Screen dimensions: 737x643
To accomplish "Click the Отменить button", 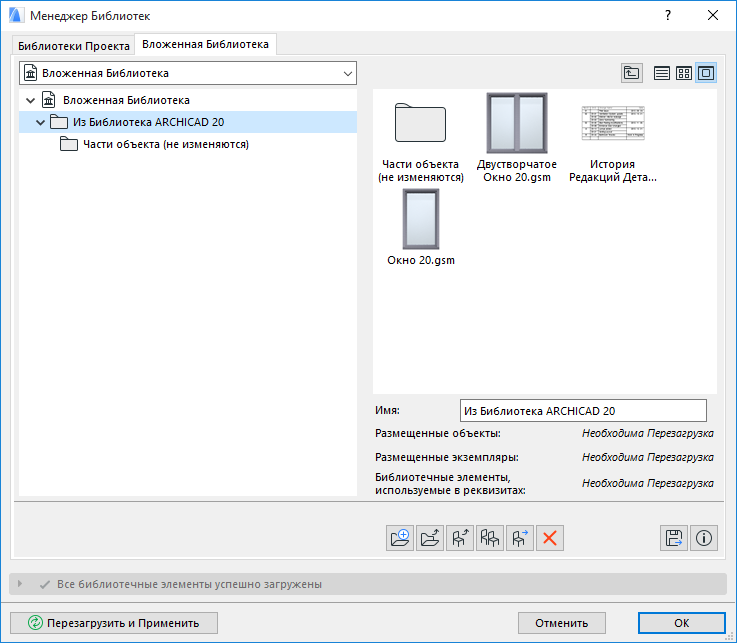I will (562, 623).
